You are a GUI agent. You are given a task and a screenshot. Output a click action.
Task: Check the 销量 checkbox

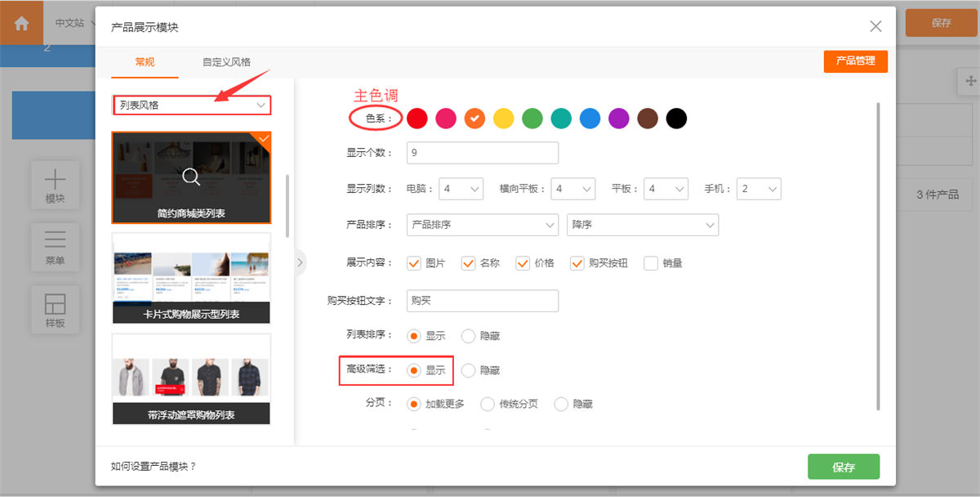coord(651,263)
